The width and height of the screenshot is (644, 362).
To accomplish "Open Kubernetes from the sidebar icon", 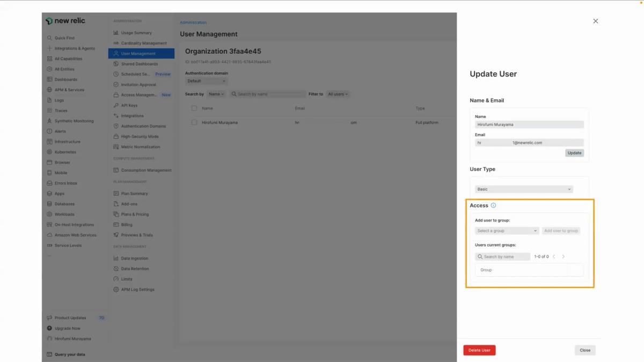I will tap(50, 152).
